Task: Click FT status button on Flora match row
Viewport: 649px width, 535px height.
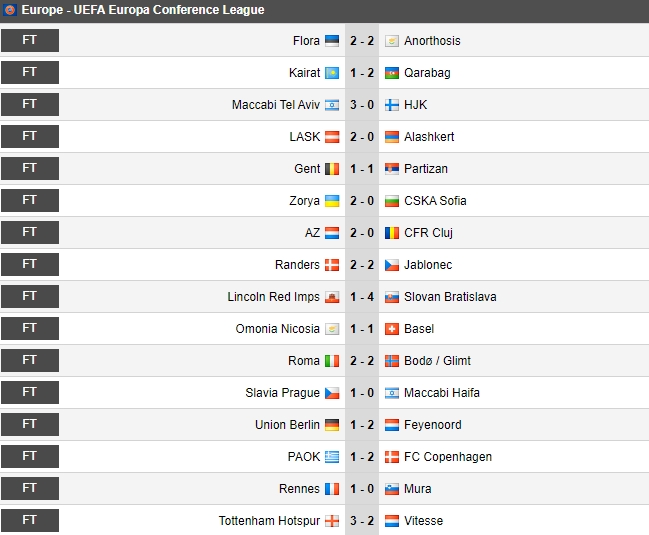Action: pos(30,40)
